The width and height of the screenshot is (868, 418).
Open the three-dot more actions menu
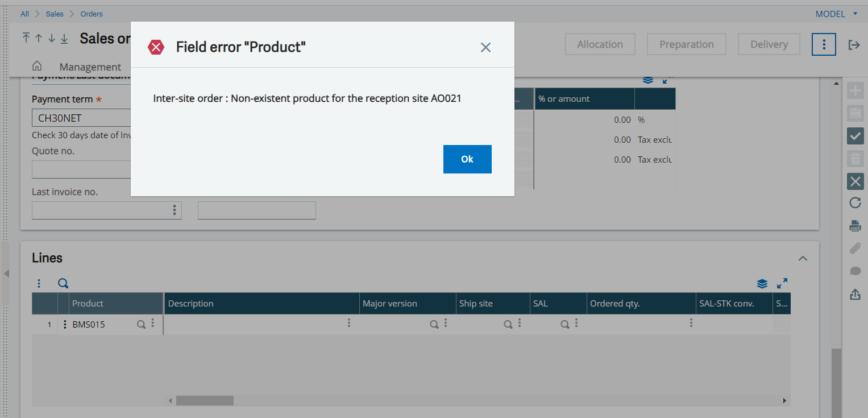(x=824, y=44)
